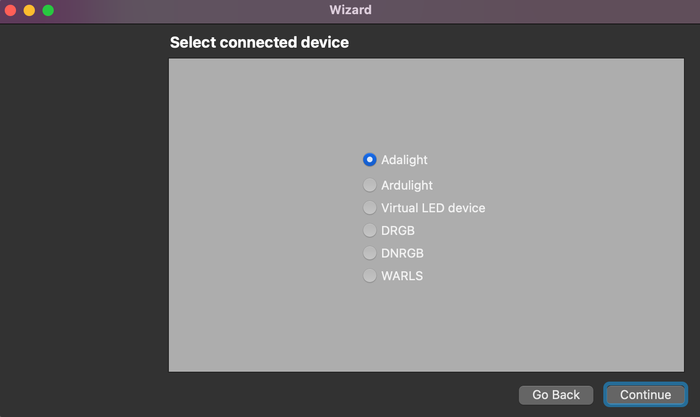The height and width of the screenshot is (417, 700).
Task: Select the Adalight radio button
Action: coord(370,160)
